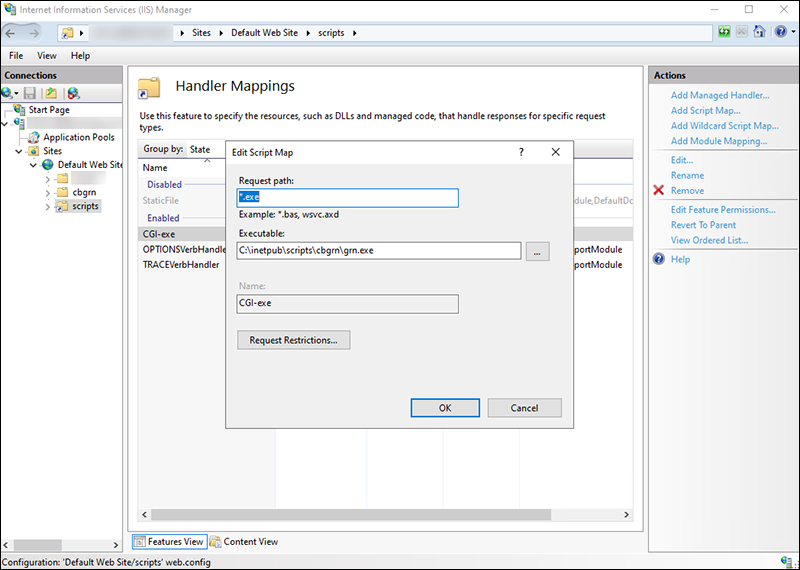Collapse the Default Web Site expander
Screen dimensions: 800x570
[33, 165]
